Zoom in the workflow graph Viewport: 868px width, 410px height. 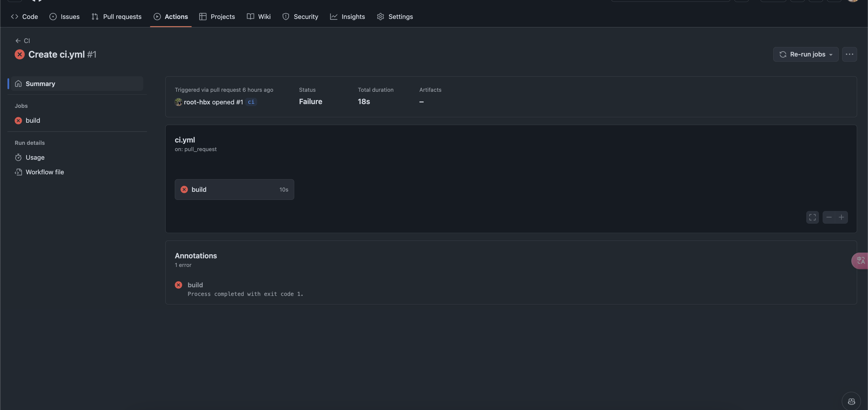(841, 217)
